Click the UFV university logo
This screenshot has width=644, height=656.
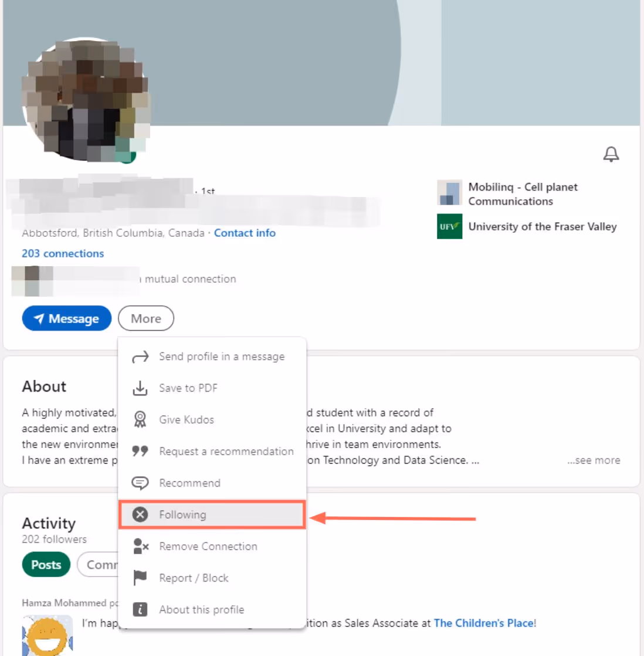[x=449, y=226]
